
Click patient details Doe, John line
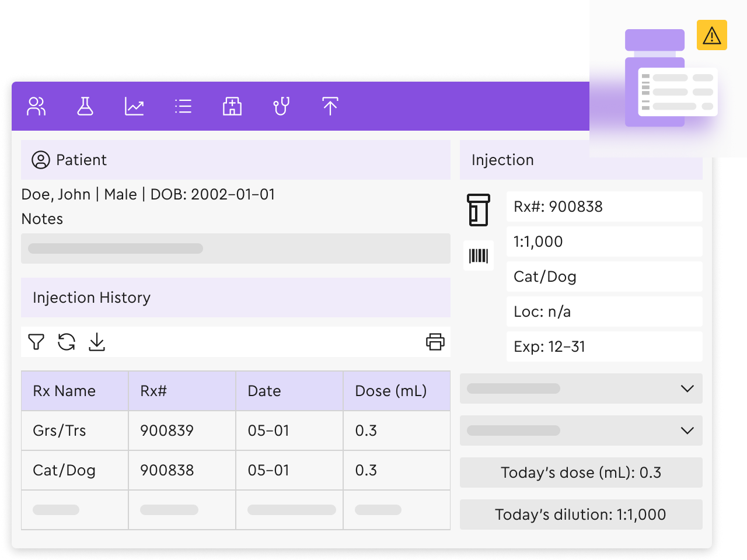click(148, 194)
